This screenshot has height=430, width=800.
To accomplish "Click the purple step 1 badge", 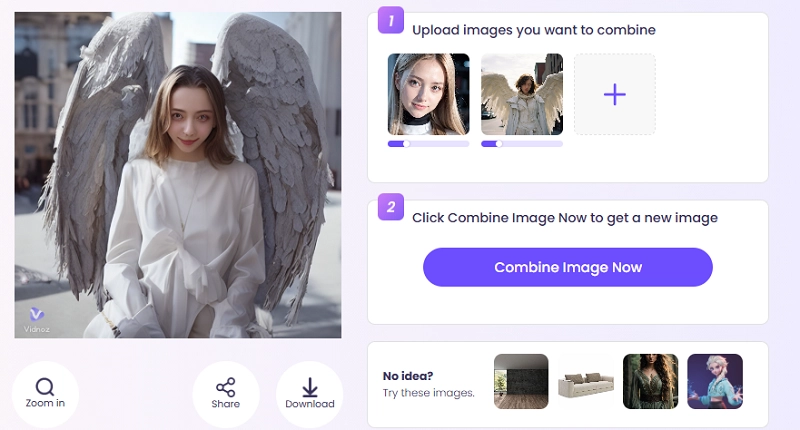I will (391, 20).
